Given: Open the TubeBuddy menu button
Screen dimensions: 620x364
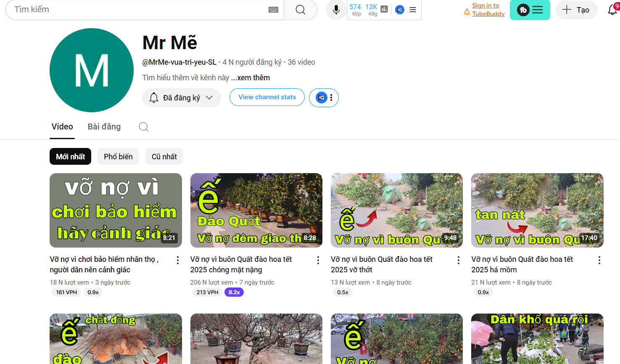Looking at the screenshot, I should [x=530, y=10].
